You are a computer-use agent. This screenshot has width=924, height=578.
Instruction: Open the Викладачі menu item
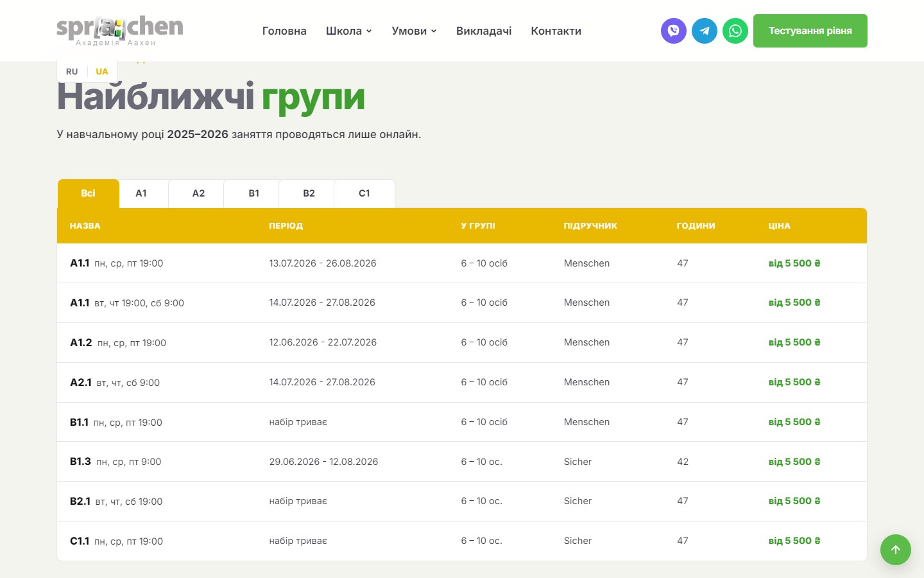[484, 31]
